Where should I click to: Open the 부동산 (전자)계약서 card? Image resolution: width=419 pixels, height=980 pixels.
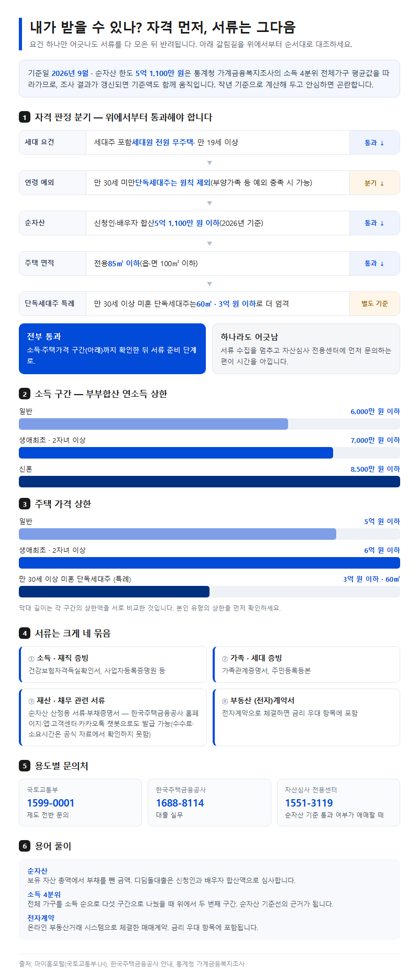tap(306, 717)
